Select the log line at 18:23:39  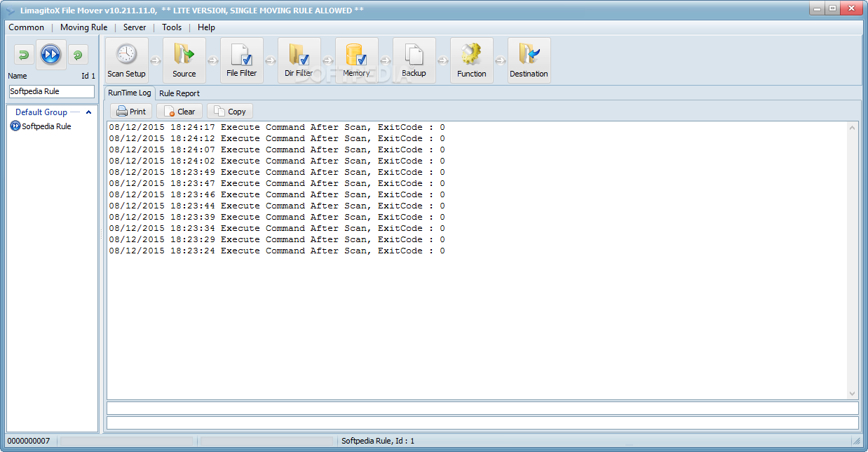coord(277,217)
